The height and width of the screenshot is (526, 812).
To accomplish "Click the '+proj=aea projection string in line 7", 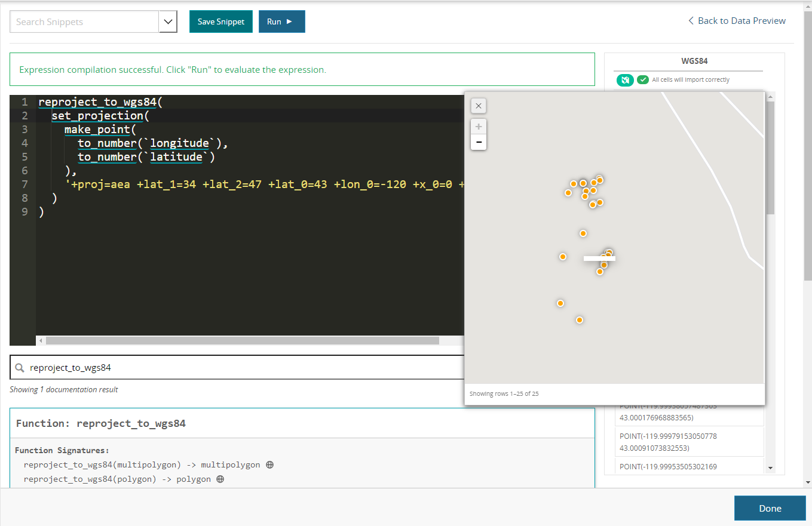I will [x=265, y=184].
